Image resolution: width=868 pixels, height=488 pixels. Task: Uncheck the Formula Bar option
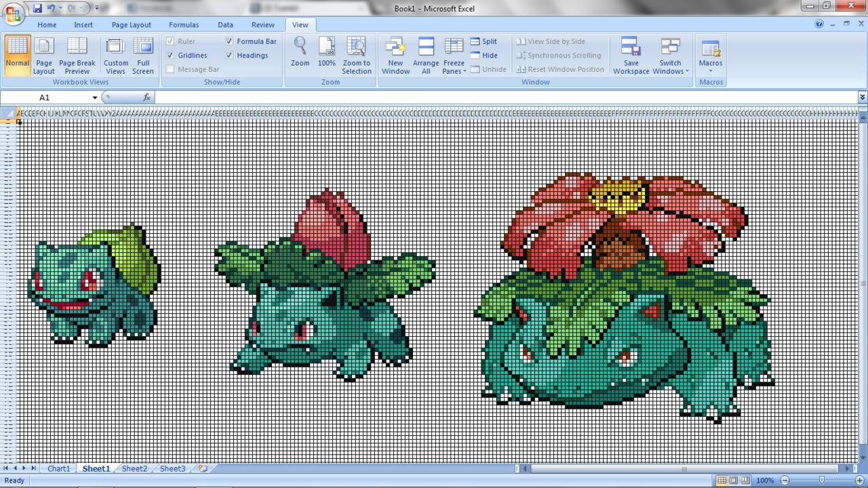click(x=229, y=41)
